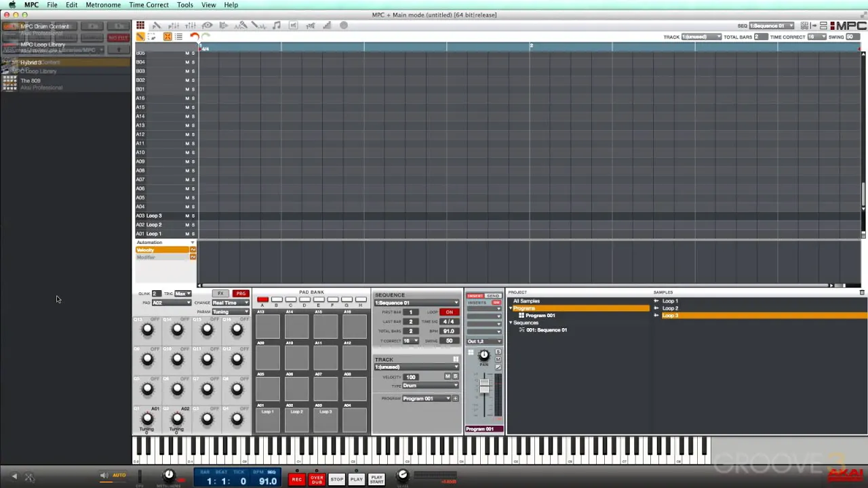
Task: Open the eye-shaped view mode icon
Action: click(208, 26)
